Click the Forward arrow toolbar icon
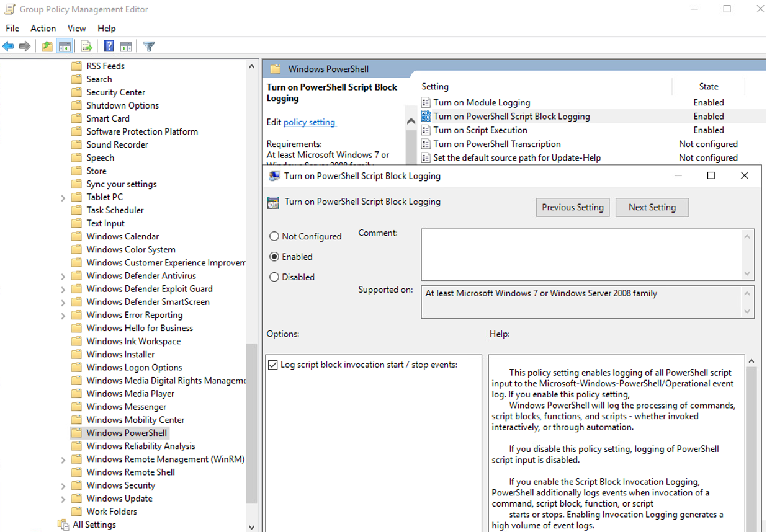Screen dimensions: 767x532 25,47
